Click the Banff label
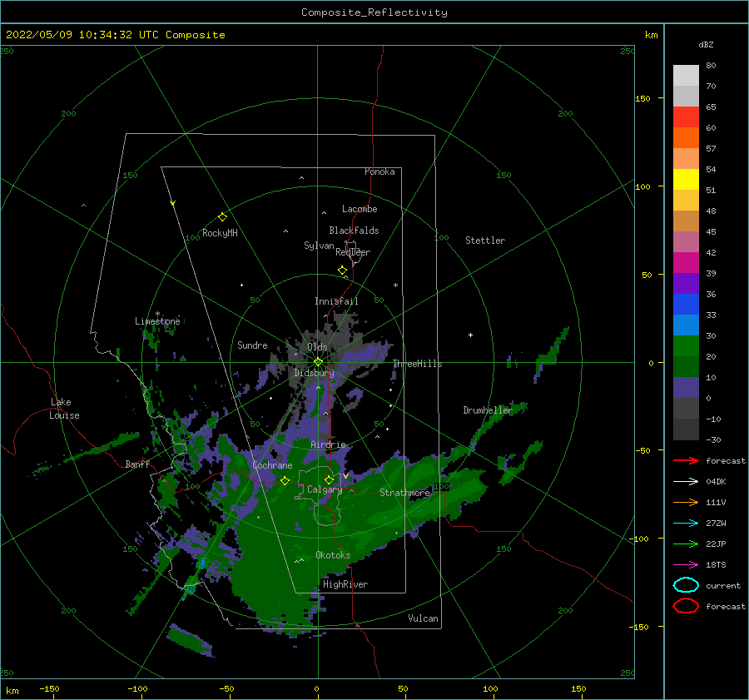Screen dimensions: 749x700 click(137, 464)
